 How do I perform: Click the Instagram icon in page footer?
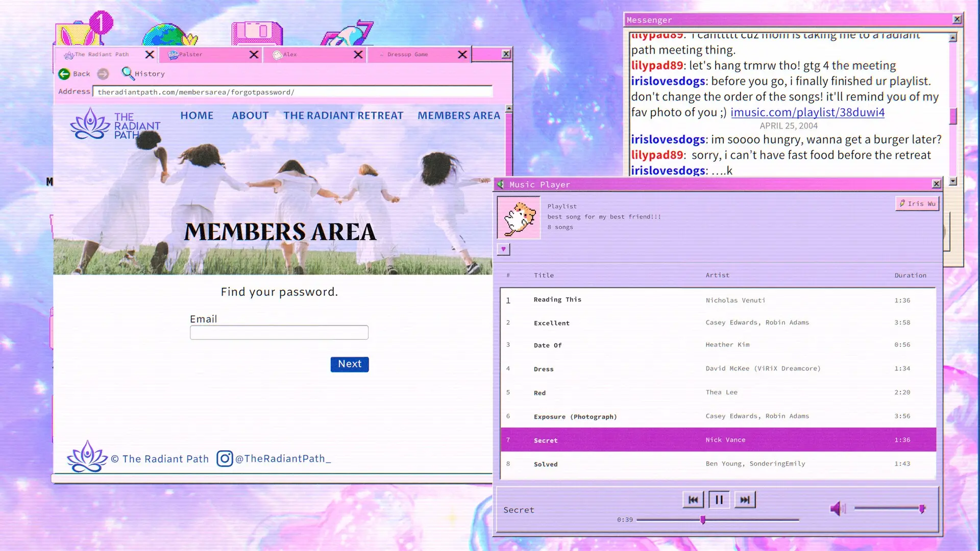[x=225, y=459]
